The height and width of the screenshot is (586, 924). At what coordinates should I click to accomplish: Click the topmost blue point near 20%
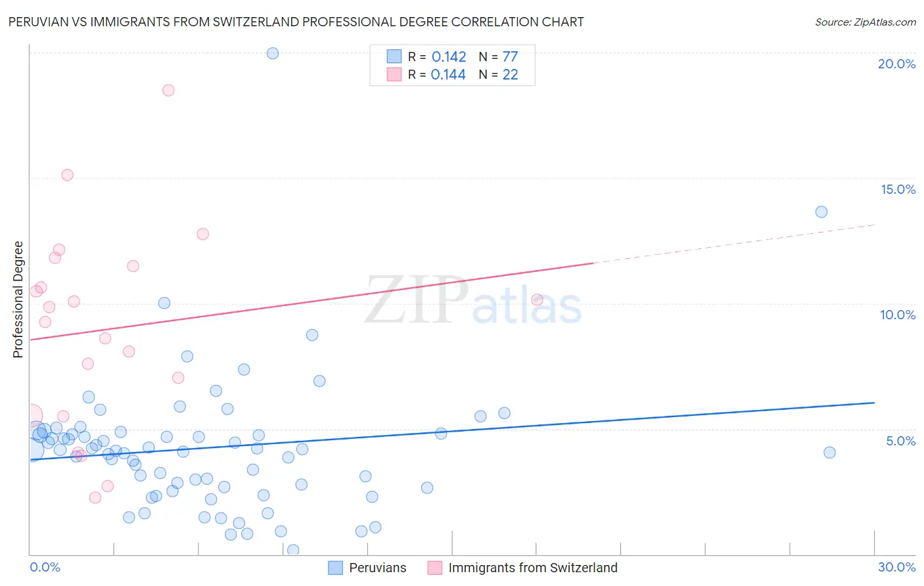pyautogui.click(x=273, y=53)
